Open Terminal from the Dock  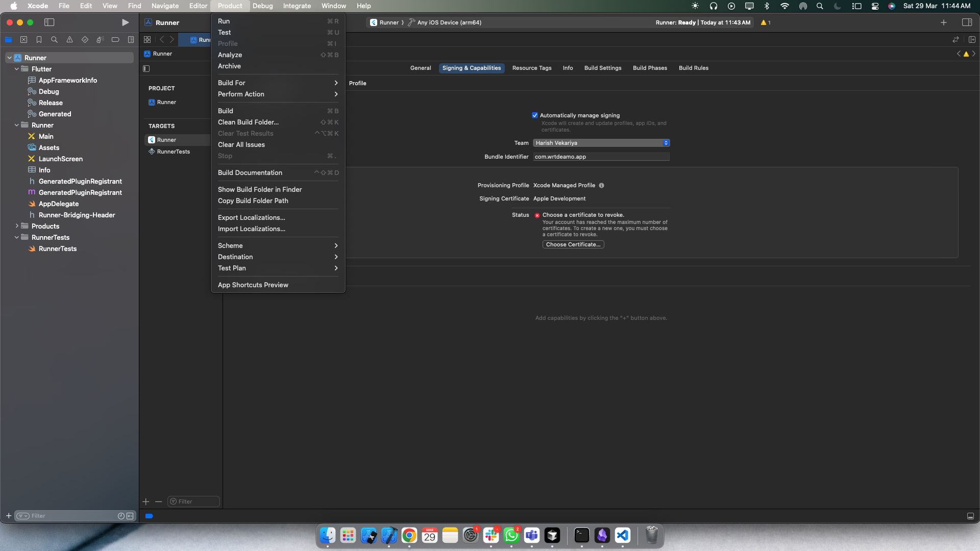(x=581, y=535)
